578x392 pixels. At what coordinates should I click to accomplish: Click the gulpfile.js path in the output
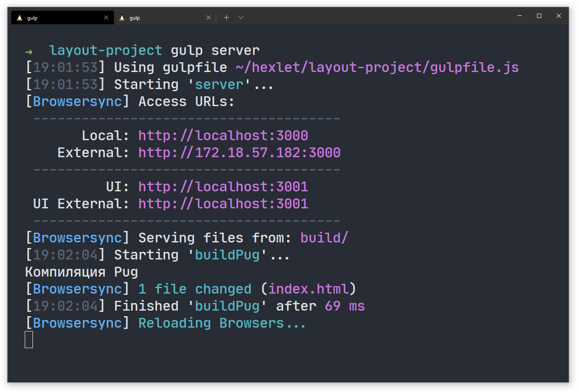(x=377, y=67)
